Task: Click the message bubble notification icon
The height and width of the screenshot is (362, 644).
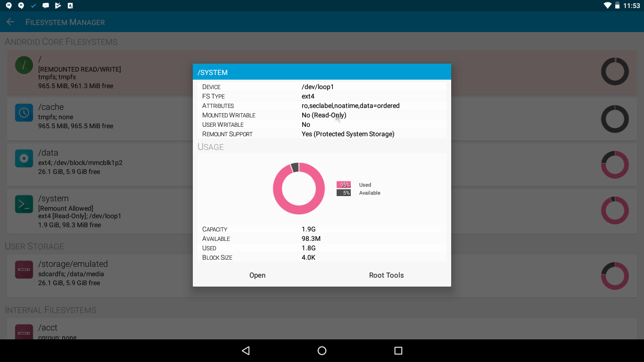Action: 46,6
